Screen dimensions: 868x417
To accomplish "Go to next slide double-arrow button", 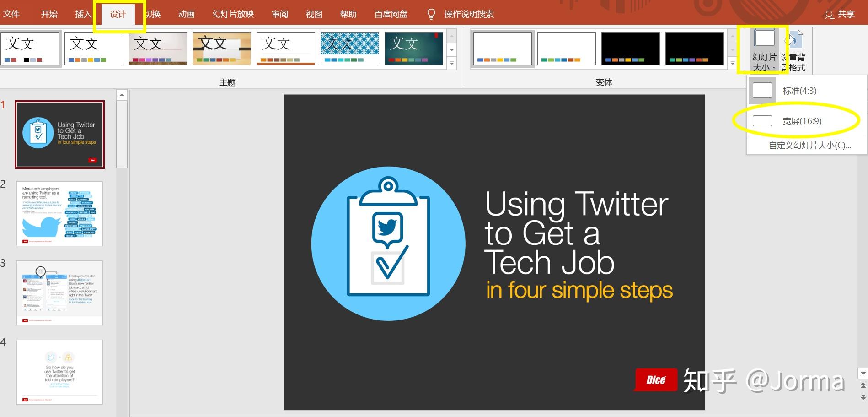I will pyautogui.click(x=863, y=397).
